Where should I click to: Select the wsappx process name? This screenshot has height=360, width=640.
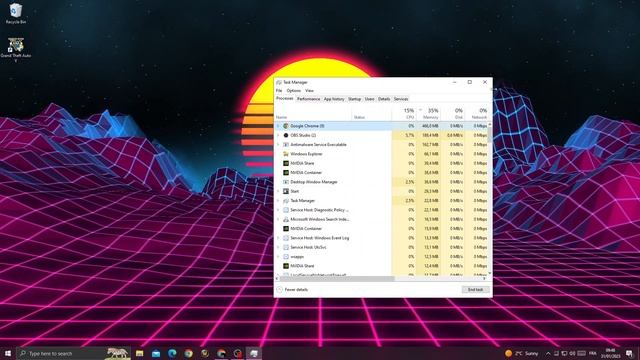297,256
